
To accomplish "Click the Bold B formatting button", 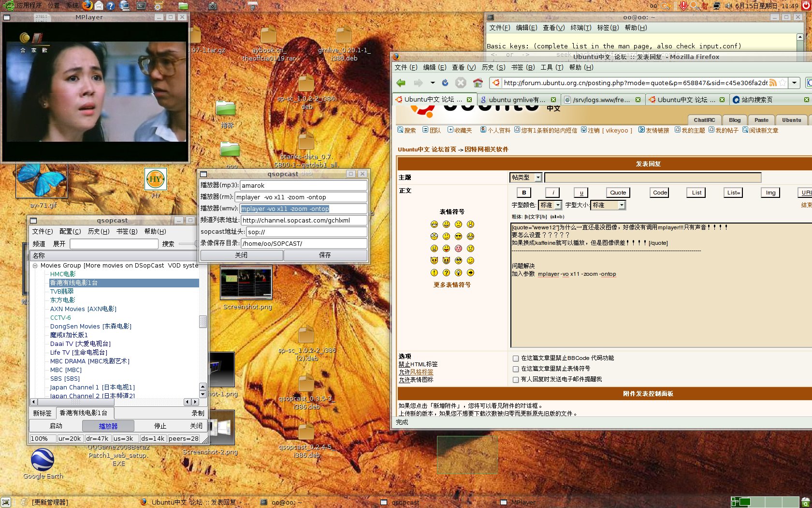I will (524, 193).
